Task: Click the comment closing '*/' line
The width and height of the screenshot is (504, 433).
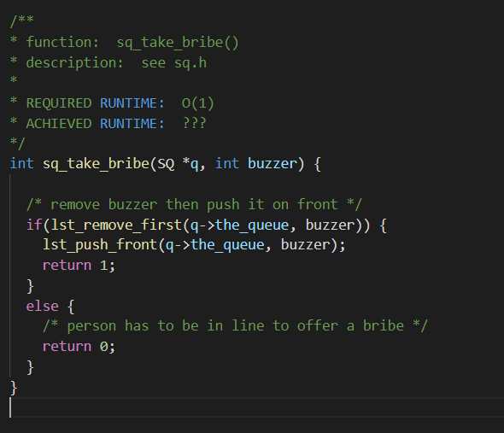Action: pos(17,143)
